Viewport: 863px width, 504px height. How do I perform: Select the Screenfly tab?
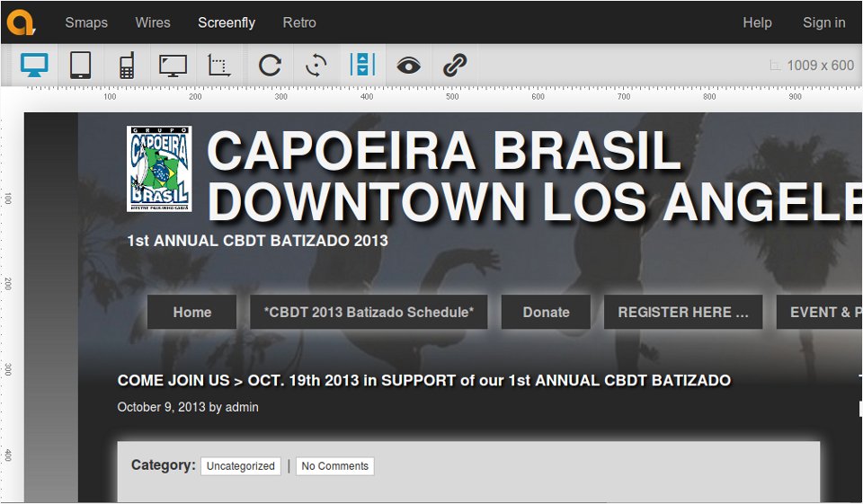point(227,22)
